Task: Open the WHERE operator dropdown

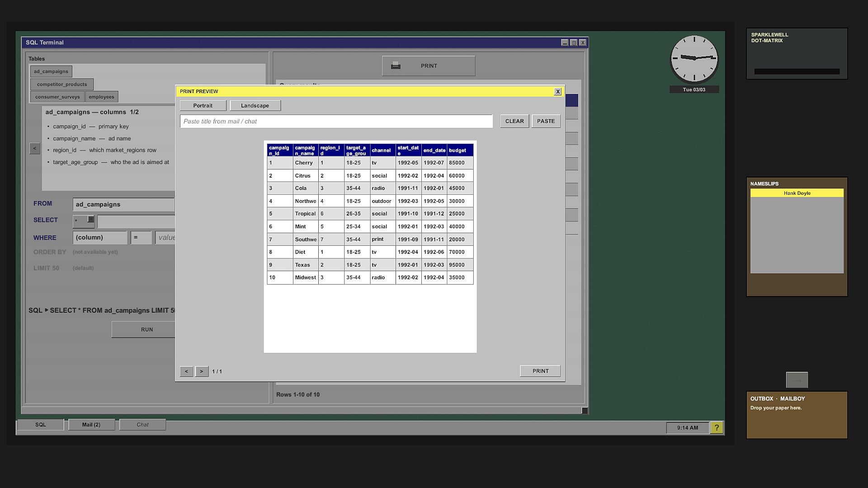Action: (x=141, y=238)
